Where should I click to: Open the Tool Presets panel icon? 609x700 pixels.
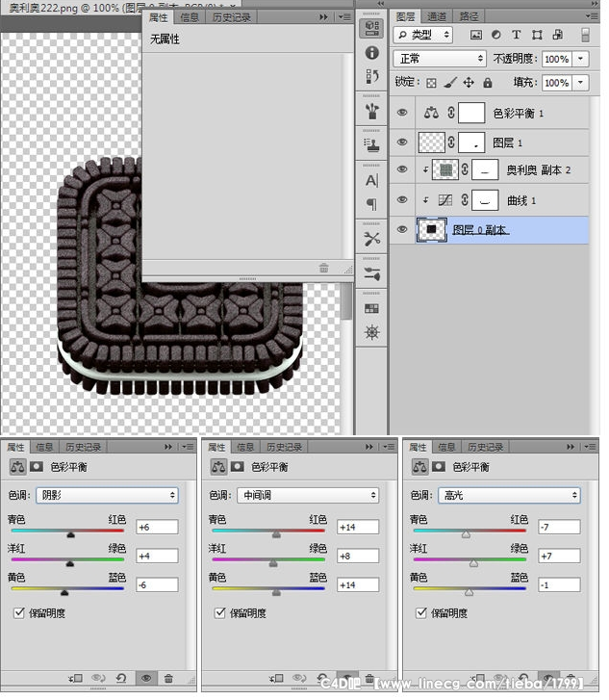tap(371, 240)
